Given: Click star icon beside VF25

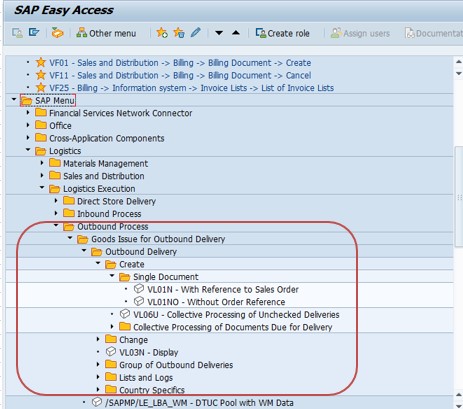Looking at the screenshot, I should 41,88.
